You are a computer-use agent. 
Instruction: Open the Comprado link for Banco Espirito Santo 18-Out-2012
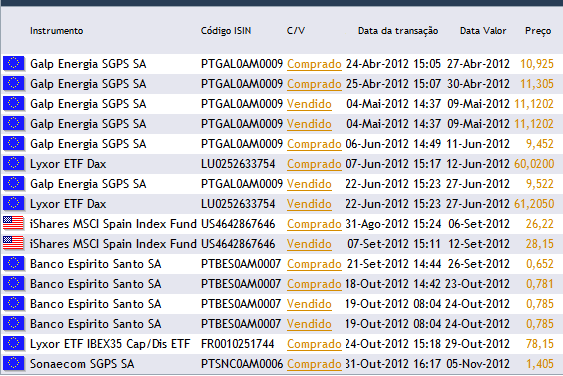click(314, 284)
